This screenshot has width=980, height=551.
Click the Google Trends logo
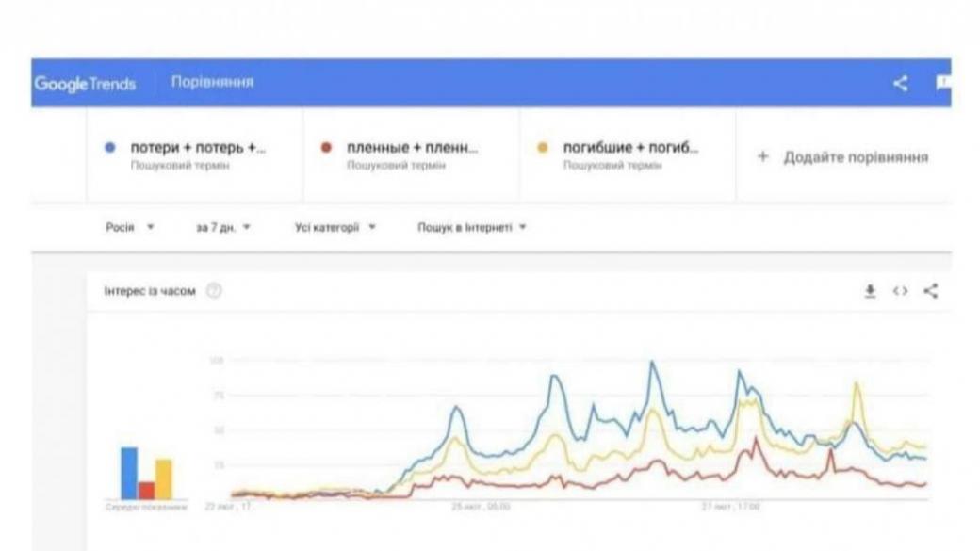[85, 84]
